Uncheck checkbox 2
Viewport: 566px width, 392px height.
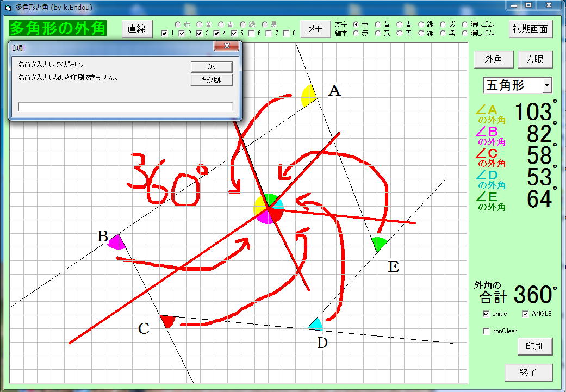(182, 33)
